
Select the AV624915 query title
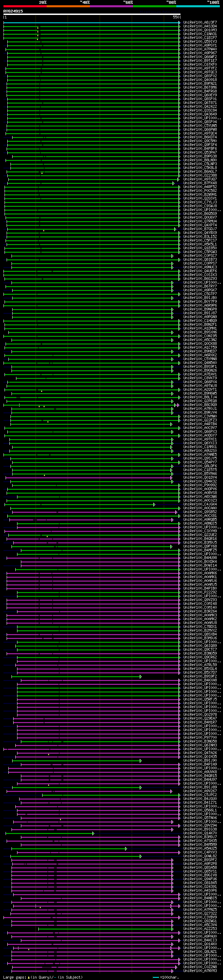[13, 11]
